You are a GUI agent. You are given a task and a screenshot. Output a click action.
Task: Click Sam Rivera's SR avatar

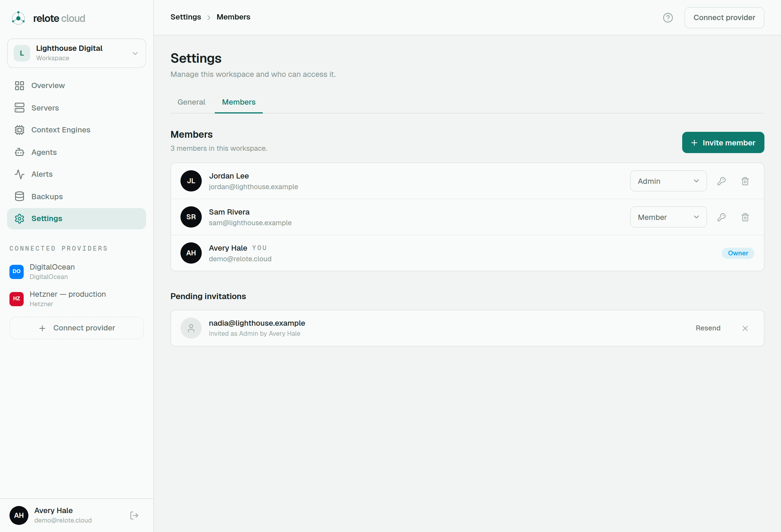tap(191, 217)
